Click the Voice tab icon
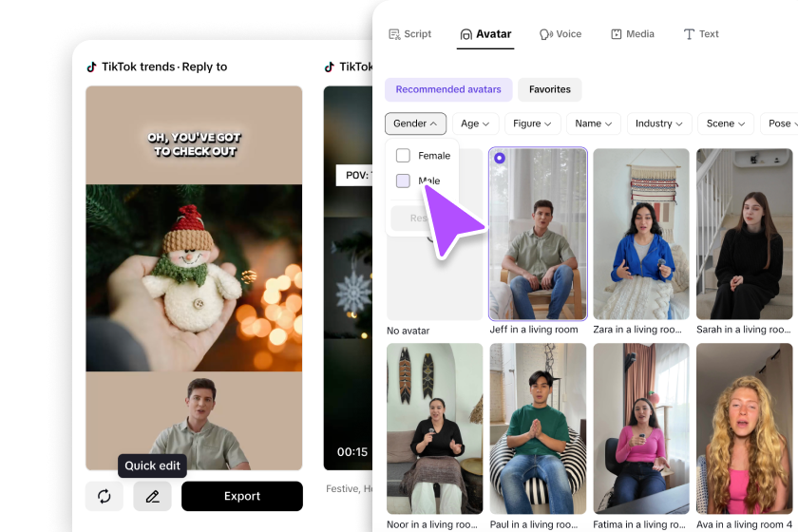This screenshot has height=532, width=798. [545, 34]
